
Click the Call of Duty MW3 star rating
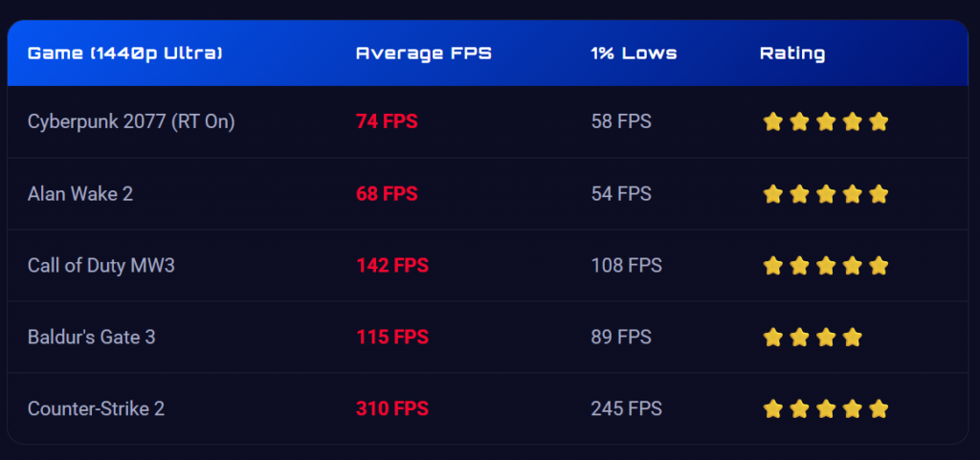[825, 266]
